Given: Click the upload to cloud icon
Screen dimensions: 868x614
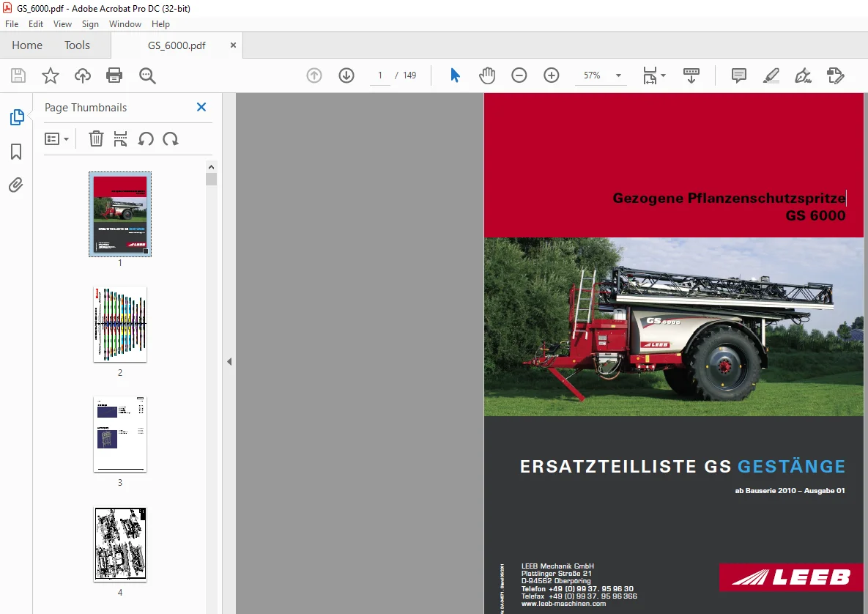Looking at the screenshot, I should (x=83, y=75).
